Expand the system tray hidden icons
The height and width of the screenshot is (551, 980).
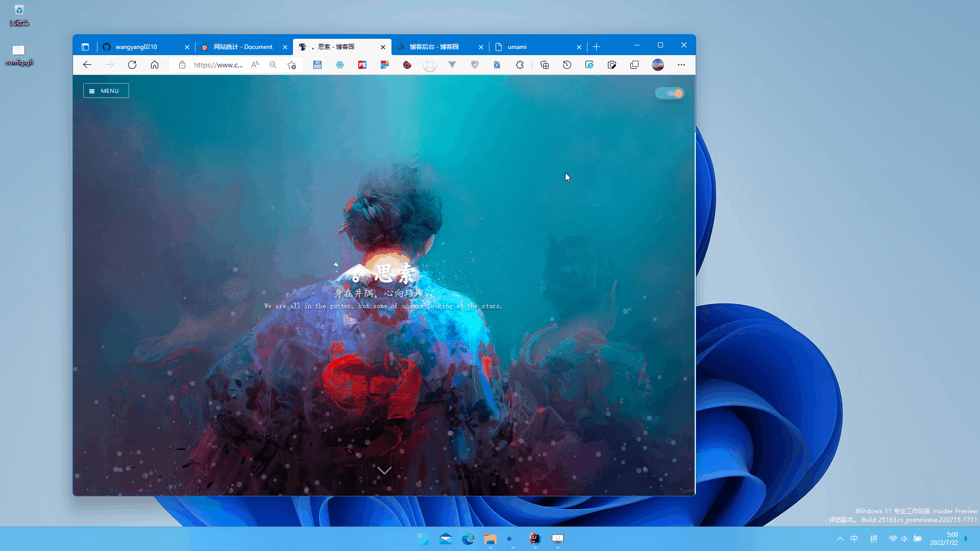coord(840,539)
